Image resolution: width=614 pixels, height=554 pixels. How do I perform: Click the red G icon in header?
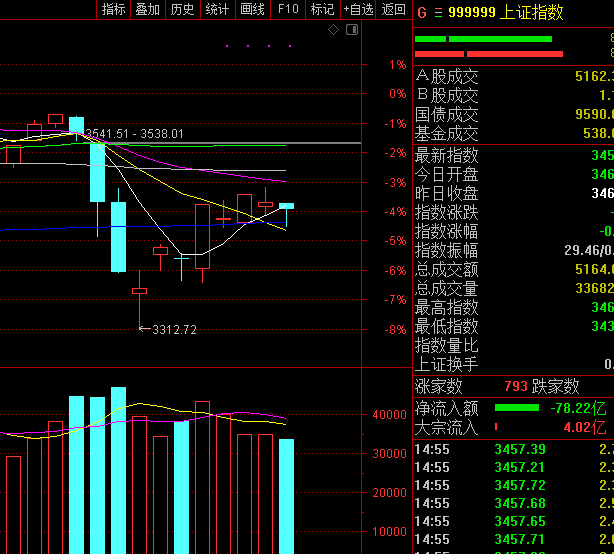click(422, 13)
